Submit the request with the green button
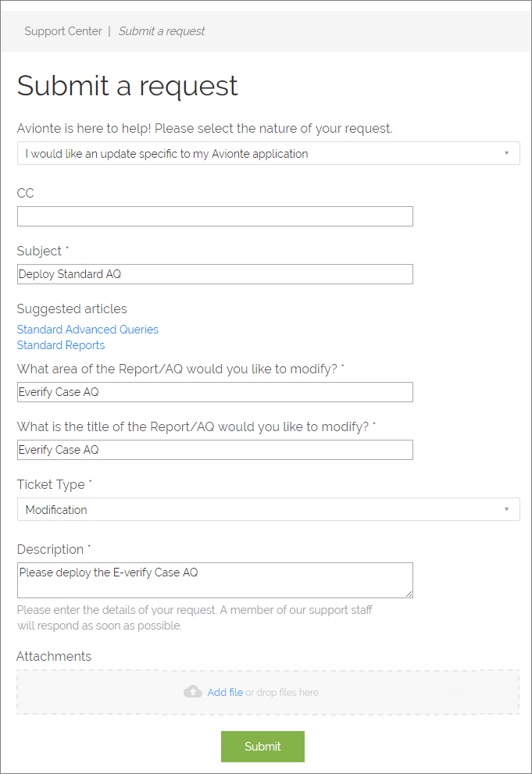532x774 pixels. click(262, 747)
